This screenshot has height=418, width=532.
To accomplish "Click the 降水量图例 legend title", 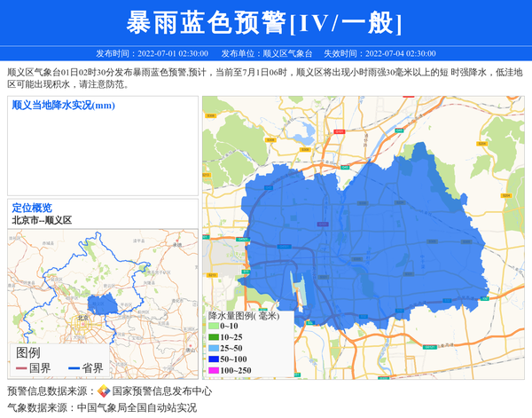I will pyautogui.click(x=244, y=315).
